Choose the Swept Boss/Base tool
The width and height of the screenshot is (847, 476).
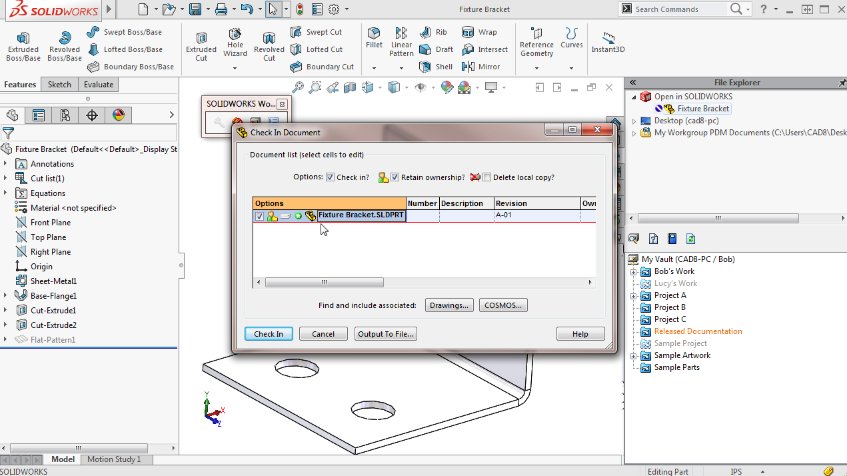[x=125, y=32]
